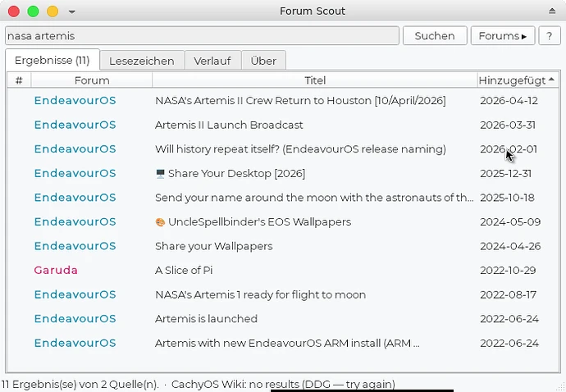The width and height of the screenshot is (566, 392).
Task: Sort by the Titel column header
Action: (x=315, y=80)
